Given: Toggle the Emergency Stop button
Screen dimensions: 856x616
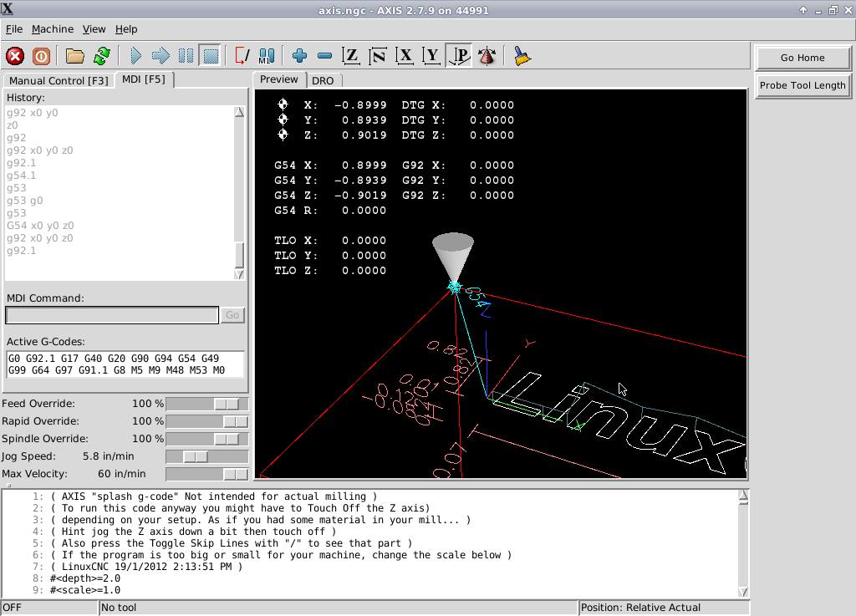Looking at the screenshot, I should click(15, 56).
